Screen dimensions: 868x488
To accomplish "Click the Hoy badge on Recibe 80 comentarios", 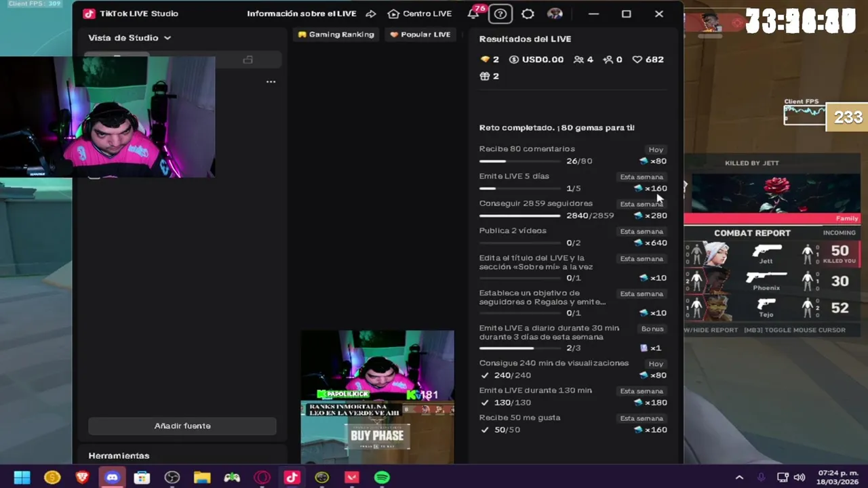I will click(656, 150).
